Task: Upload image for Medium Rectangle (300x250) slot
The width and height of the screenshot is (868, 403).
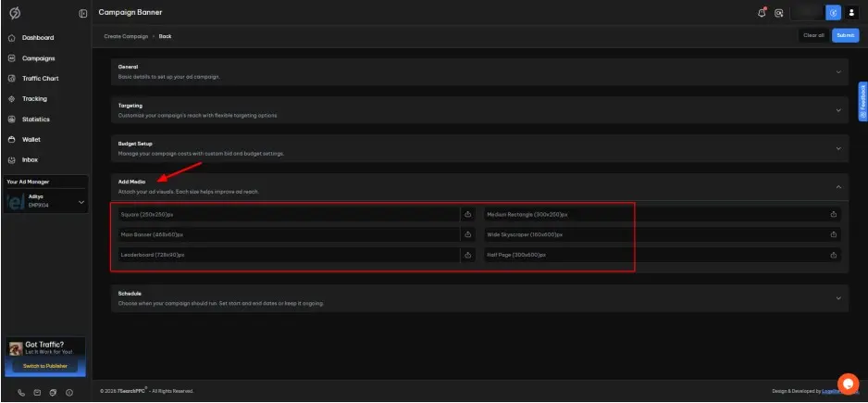Action: pyautogui.click(x=833, y=214)
